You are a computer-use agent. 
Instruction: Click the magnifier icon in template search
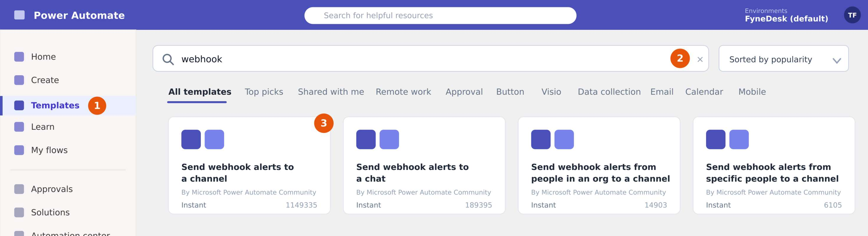(x=168, y=59)
